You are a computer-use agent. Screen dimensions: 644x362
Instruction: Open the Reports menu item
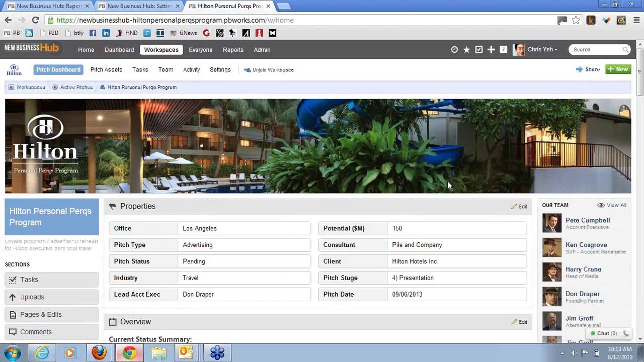click(x=233, y=50)
